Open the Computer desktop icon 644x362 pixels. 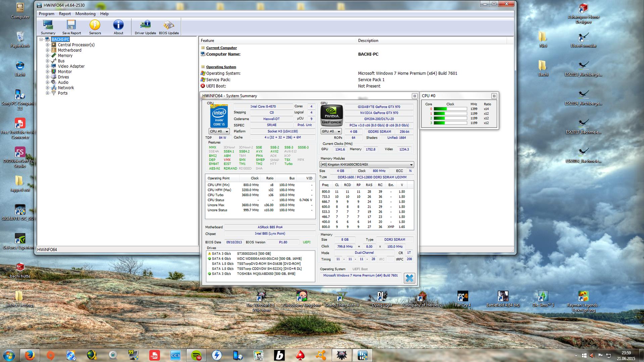[20, 11]
